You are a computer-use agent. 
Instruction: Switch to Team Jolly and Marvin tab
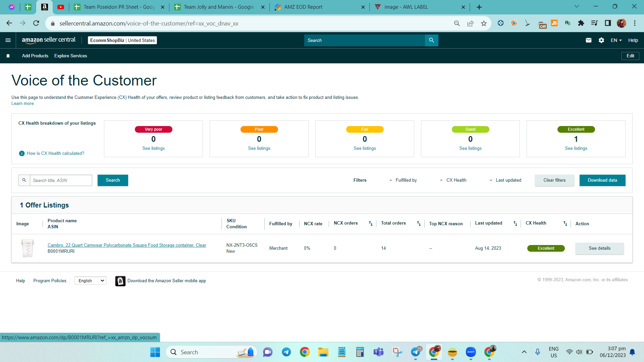click(x=219, y=7)
